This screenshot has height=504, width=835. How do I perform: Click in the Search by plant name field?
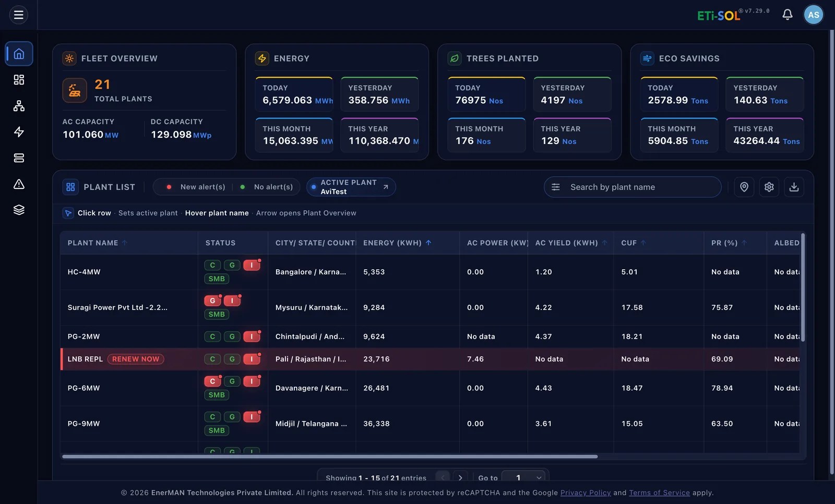(x=633, y=187)
